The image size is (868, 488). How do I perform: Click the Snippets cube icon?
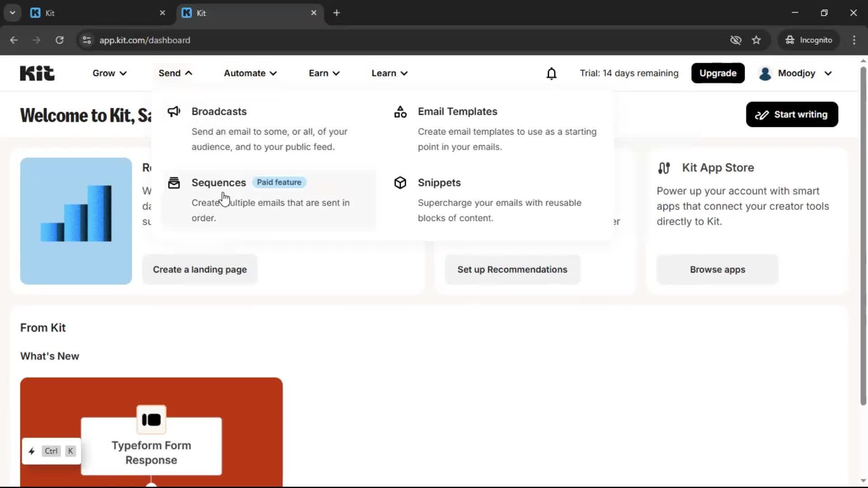coord(400,183)
